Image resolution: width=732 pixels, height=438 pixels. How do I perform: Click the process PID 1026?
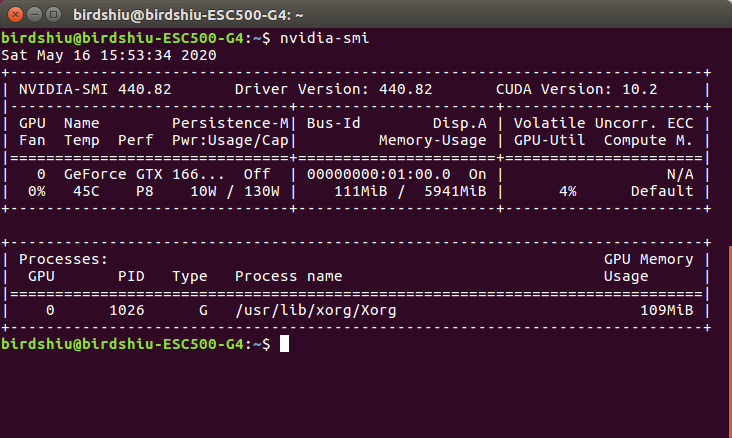click(x=127, y=310)
